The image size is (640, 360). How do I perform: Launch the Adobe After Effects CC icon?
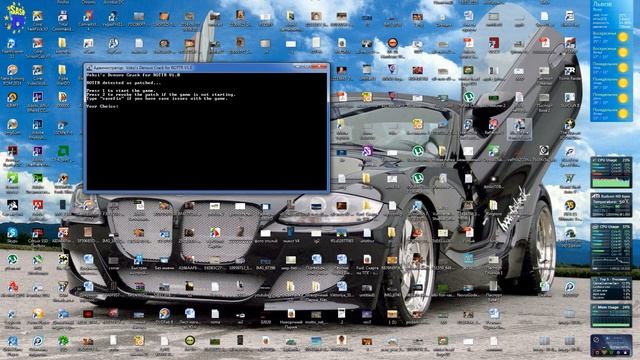[x=38, y=102]
